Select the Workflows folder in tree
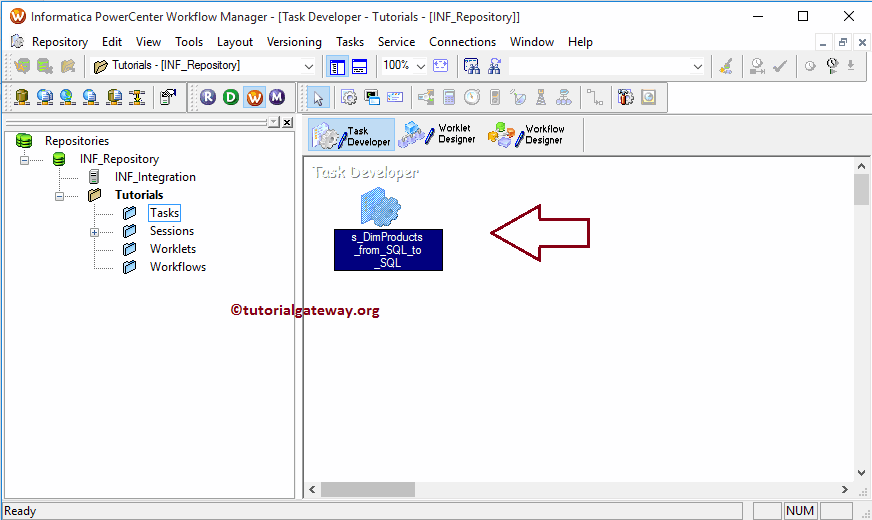The height and width of the screenshot is (520, 872). point(178,267)
